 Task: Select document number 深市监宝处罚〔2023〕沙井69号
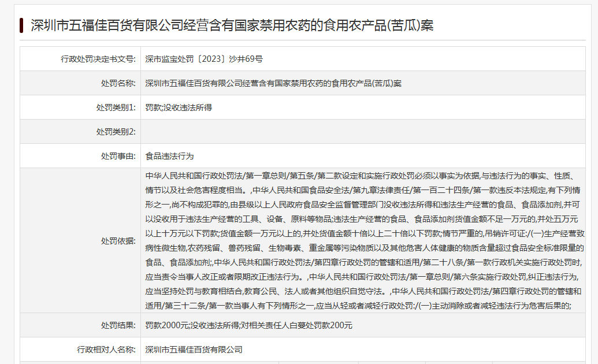[204, 59]
